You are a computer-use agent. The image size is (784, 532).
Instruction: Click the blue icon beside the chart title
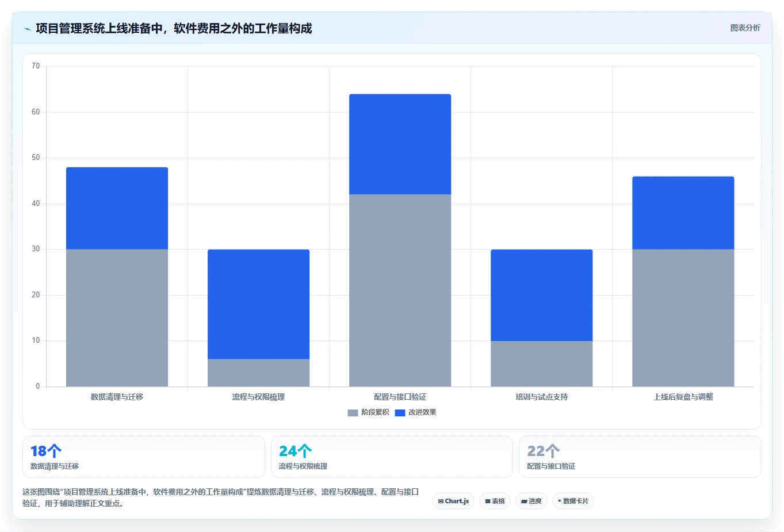pos(27,29)
